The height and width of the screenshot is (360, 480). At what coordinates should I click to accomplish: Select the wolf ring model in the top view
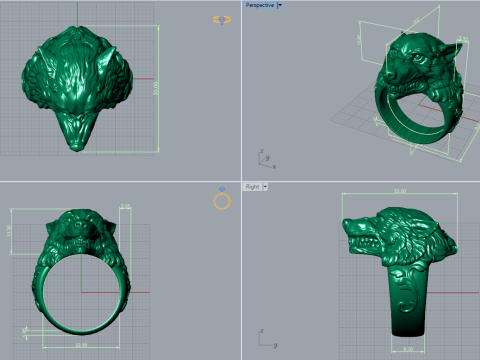coord(77,88)
